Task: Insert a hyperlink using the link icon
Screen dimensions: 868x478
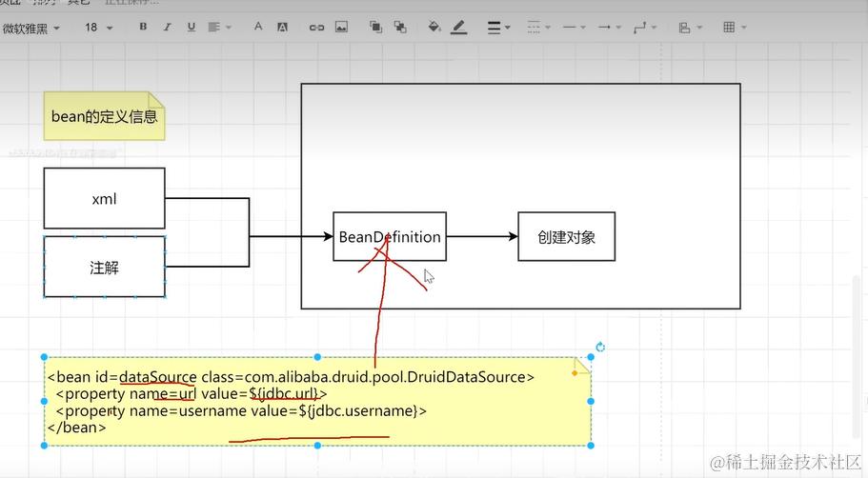Action: coord(316,27)
